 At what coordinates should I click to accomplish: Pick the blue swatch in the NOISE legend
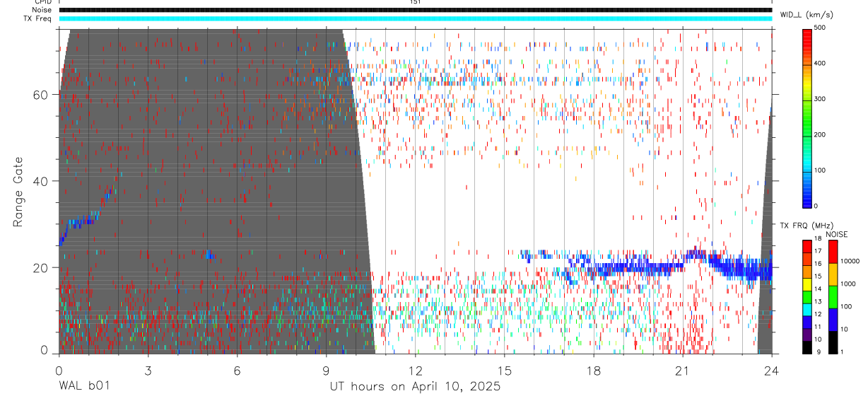coord(833,320)
